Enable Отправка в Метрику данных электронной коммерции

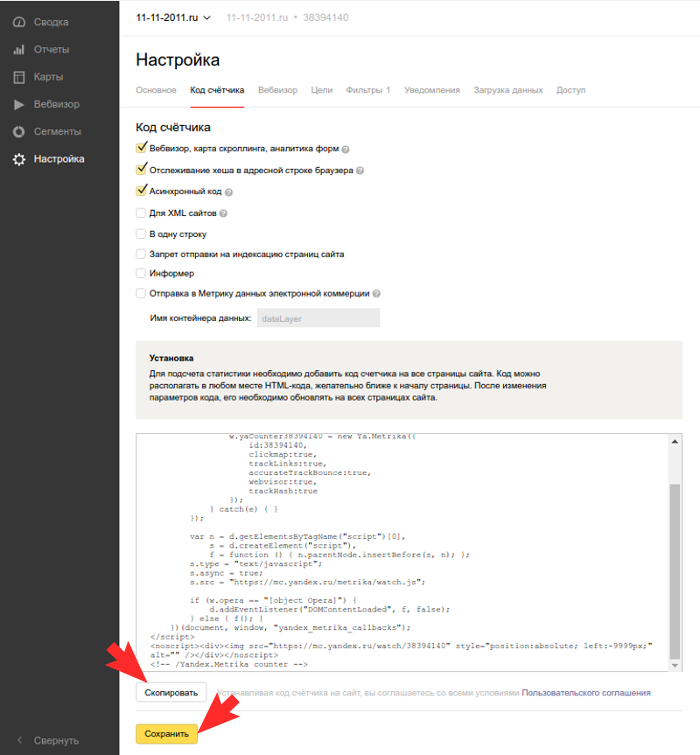[141, 293]
